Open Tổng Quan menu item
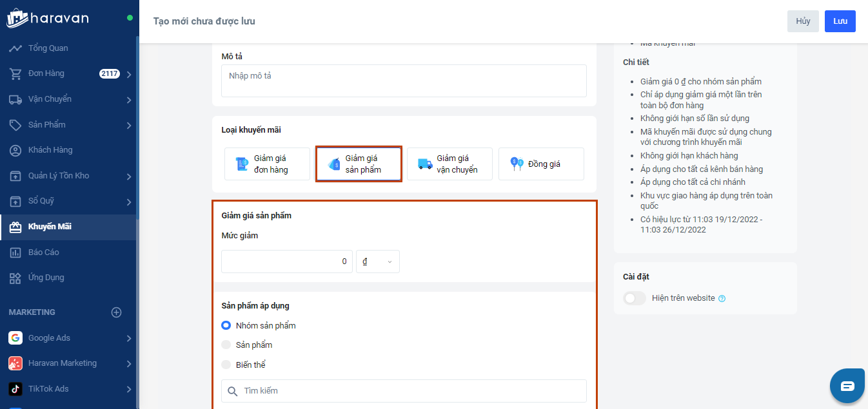The width and height of the screenshot is (868, 409). 68,48
